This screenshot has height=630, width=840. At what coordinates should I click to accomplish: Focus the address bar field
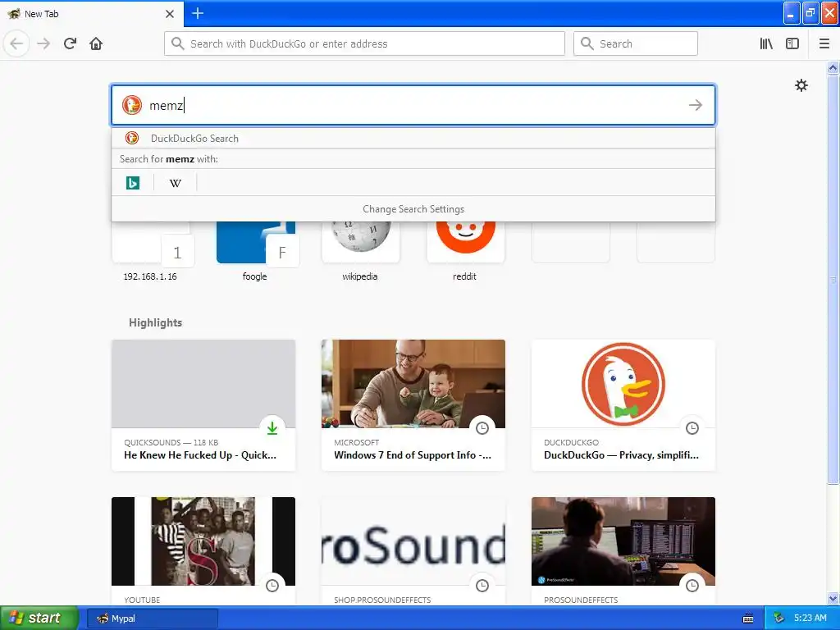364,43
